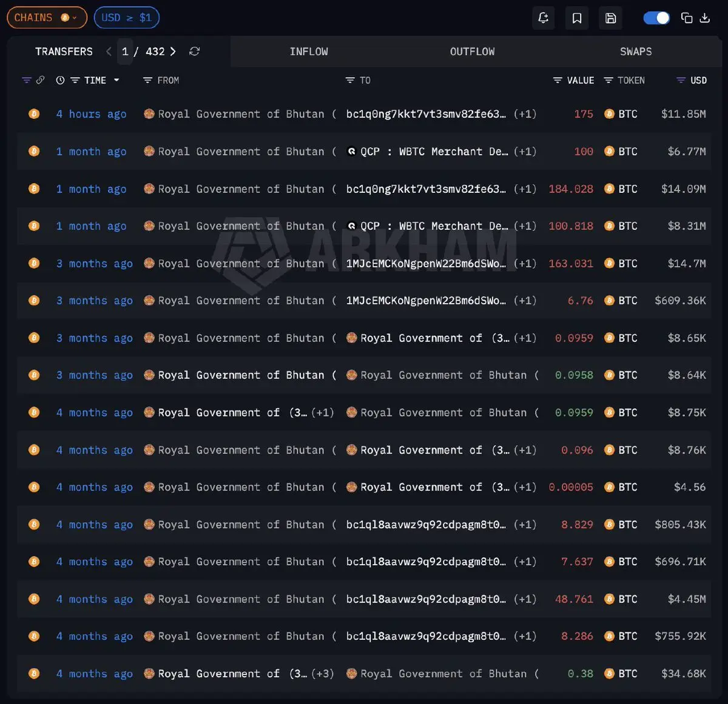Go to previous transfers page arrow

(x=109, y=52)
